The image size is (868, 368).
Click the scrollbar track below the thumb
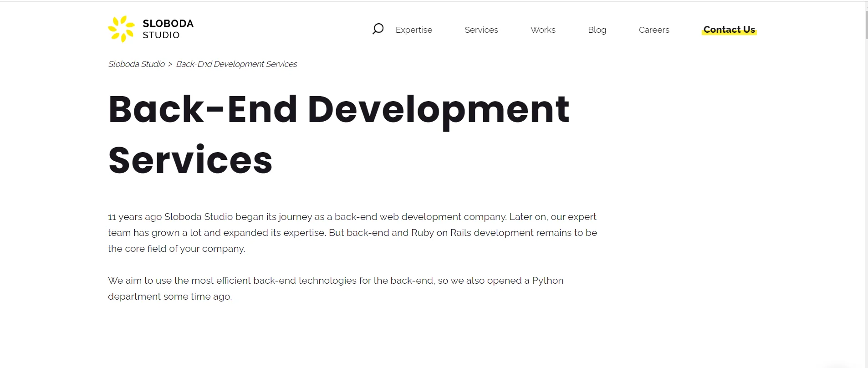click(866, 205)
